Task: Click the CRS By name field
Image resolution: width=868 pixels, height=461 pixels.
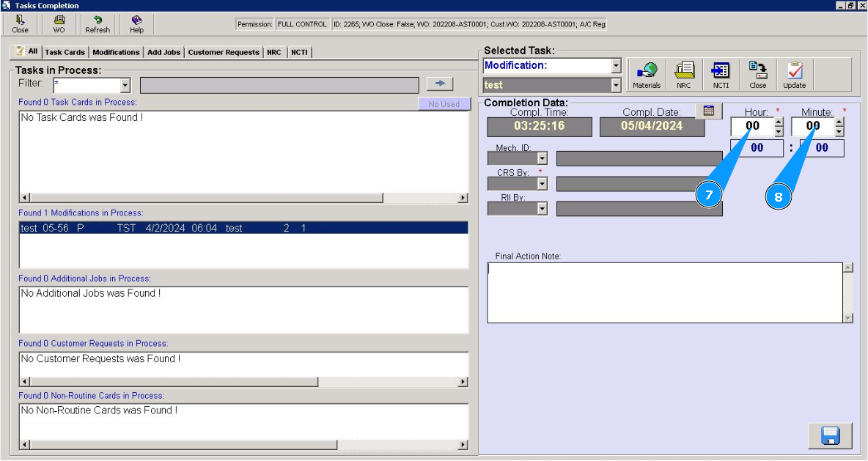Action: [639, 184]
